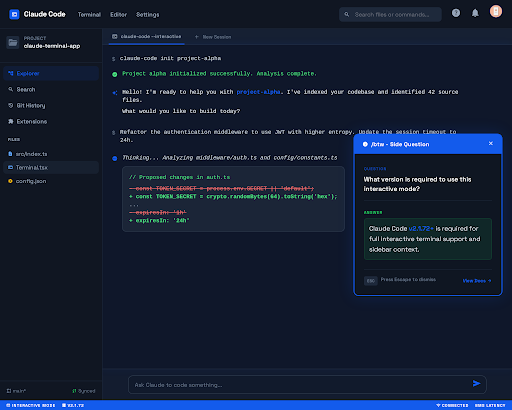Click the project folder icon

point(13,42)
